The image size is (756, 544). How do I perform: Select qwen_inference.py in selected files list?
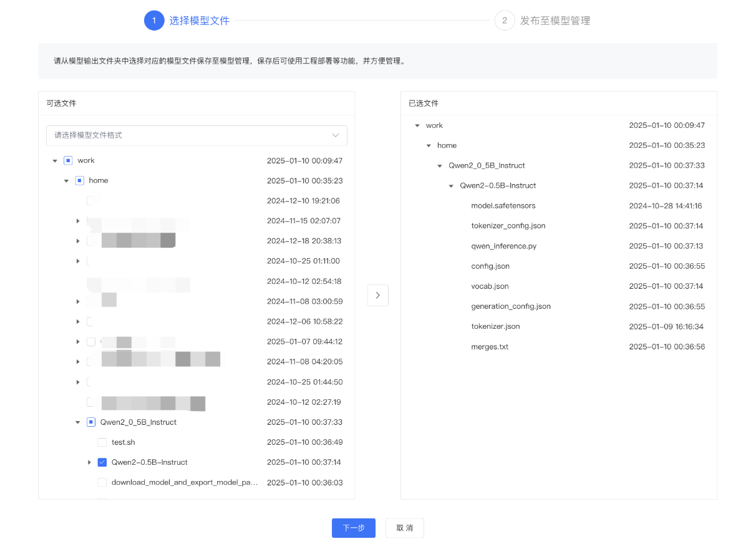click(503, 246)
